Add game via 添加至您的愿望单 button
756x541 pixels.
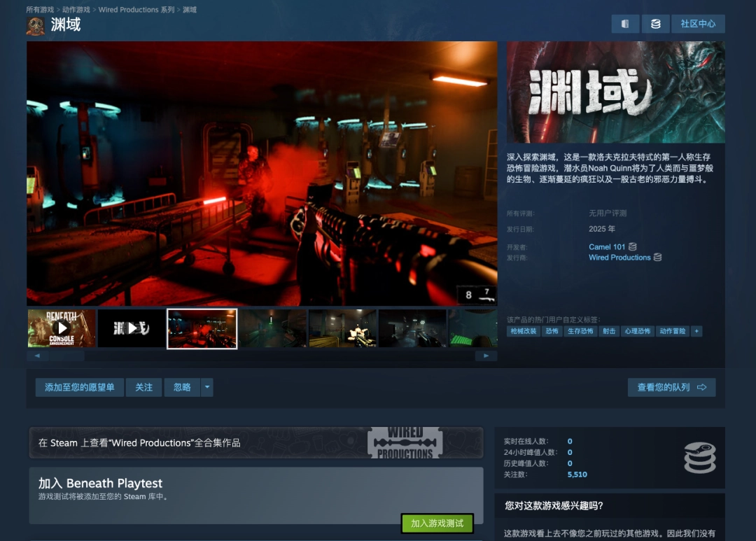(x=79, y=387)
